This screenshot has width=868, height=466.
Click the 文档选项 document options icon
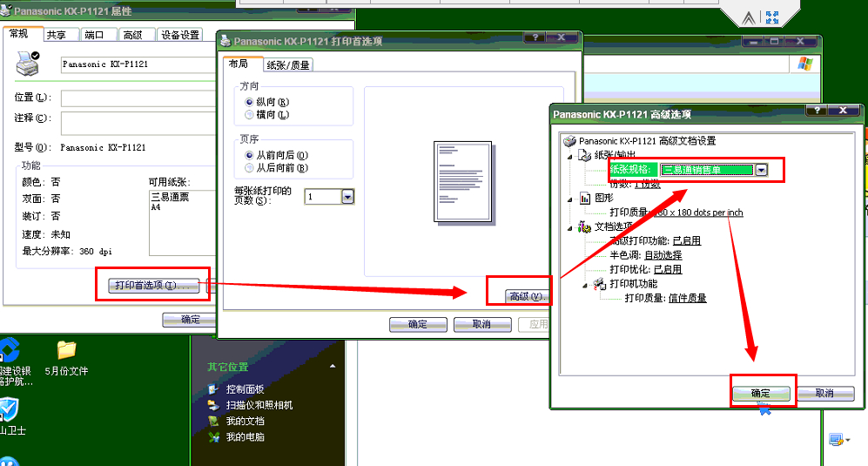(x=584, y=226)
